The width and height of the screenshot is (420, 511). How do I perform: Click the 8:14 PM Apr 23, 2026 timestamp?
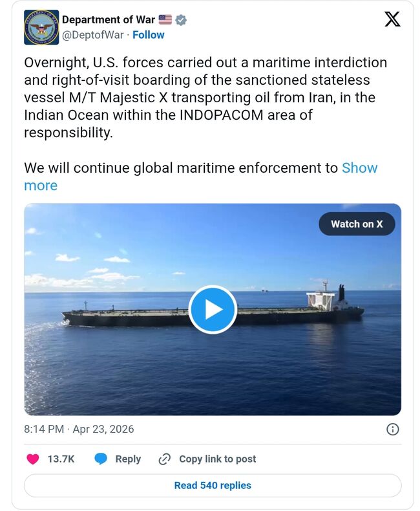tap(79, 429)
